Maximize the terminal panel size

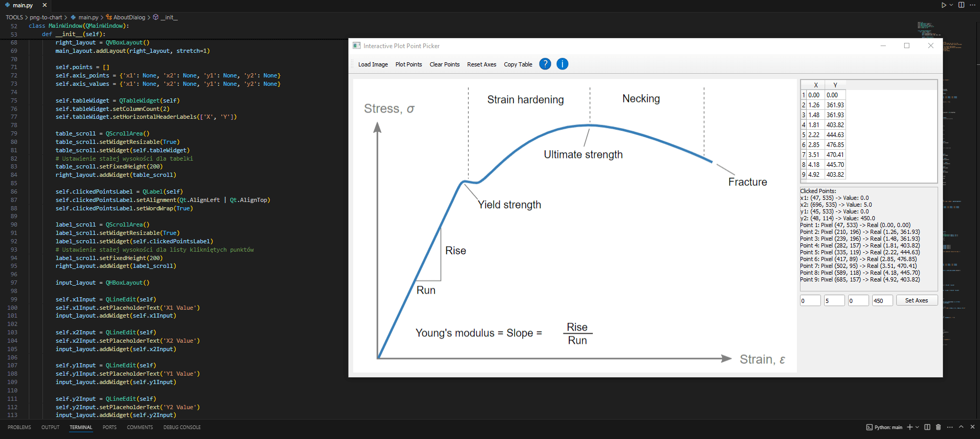coord(961,427)
